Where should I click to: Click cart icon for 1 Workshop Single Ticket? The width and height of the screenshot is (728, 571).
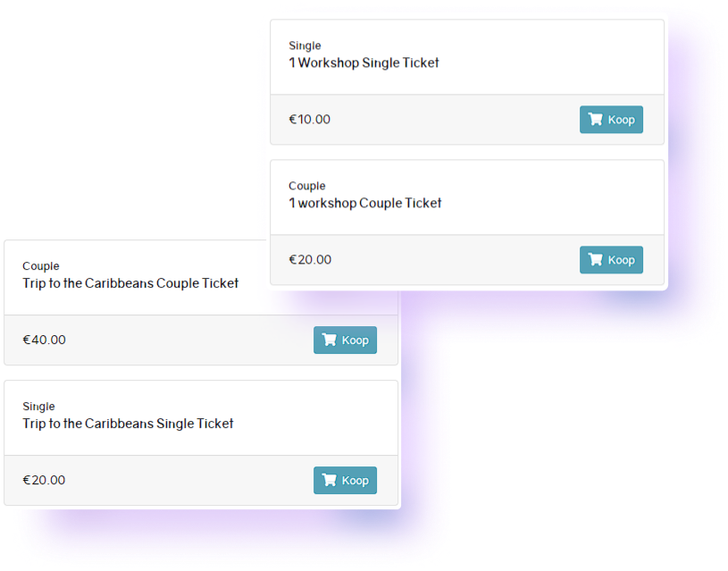[x=595, y=120]
